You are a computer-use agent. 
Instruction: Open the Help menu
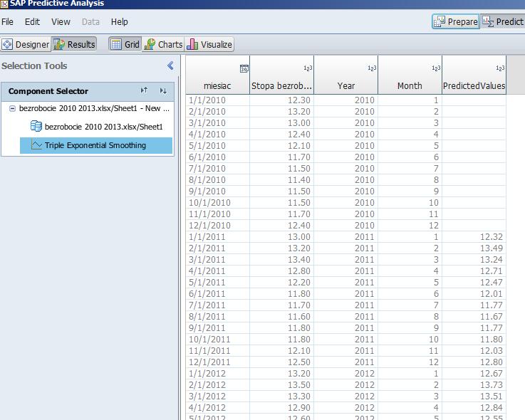[119, 22]
